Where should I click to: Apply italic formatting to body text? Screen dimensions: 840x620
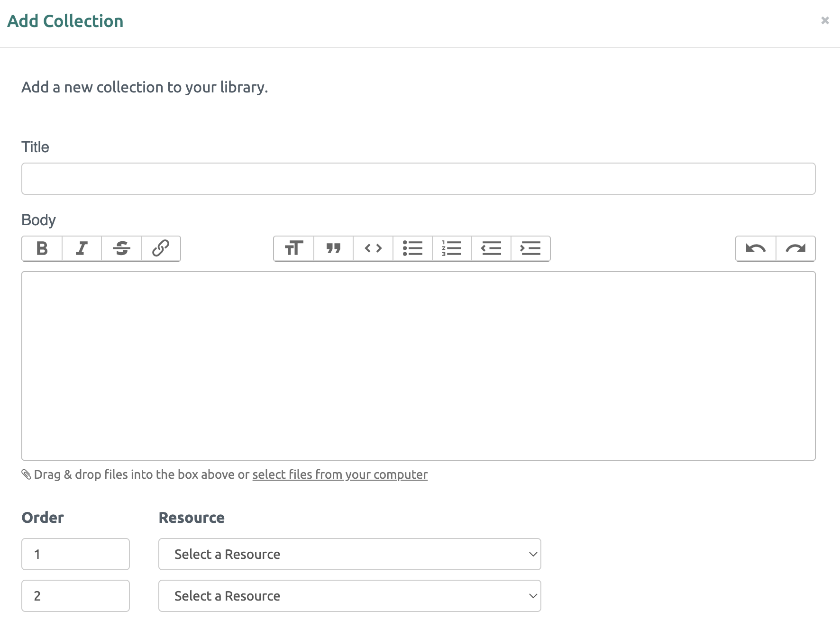[82, 248]
